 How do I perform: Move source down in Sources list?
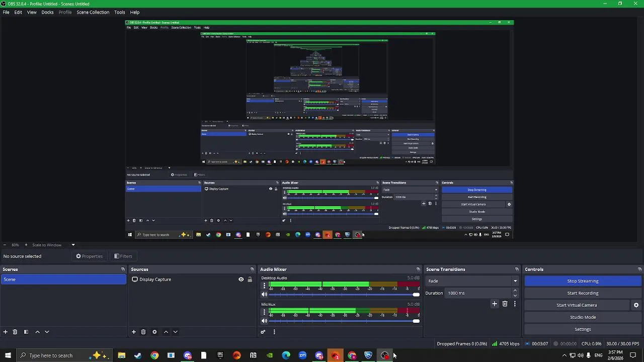(x=175, y=332)
